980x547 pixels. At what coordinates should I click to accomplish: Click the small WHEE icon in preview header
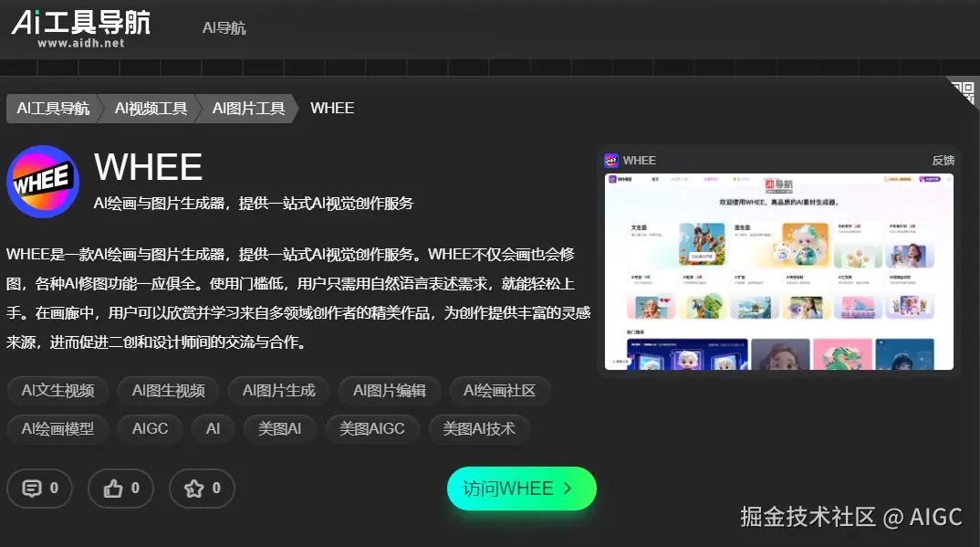click(611, 161)
